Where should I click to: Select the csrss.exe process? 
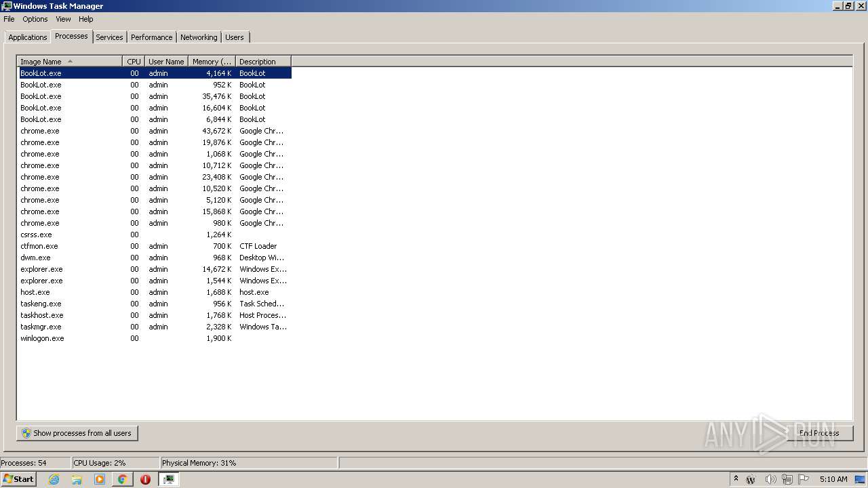tap(155, 235)
